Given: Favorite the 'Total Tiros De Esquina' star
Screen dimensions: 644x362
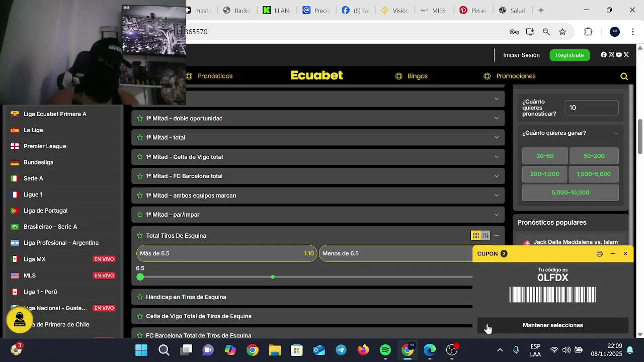Looking at the screenshot, I should point(140,236).
